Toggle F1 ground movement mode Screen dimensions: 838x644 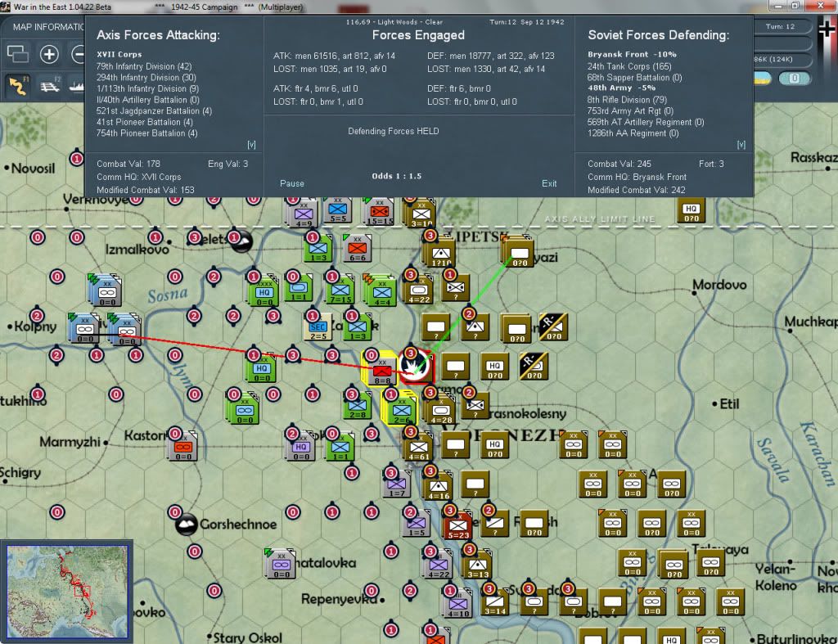[x=18, y=85]
